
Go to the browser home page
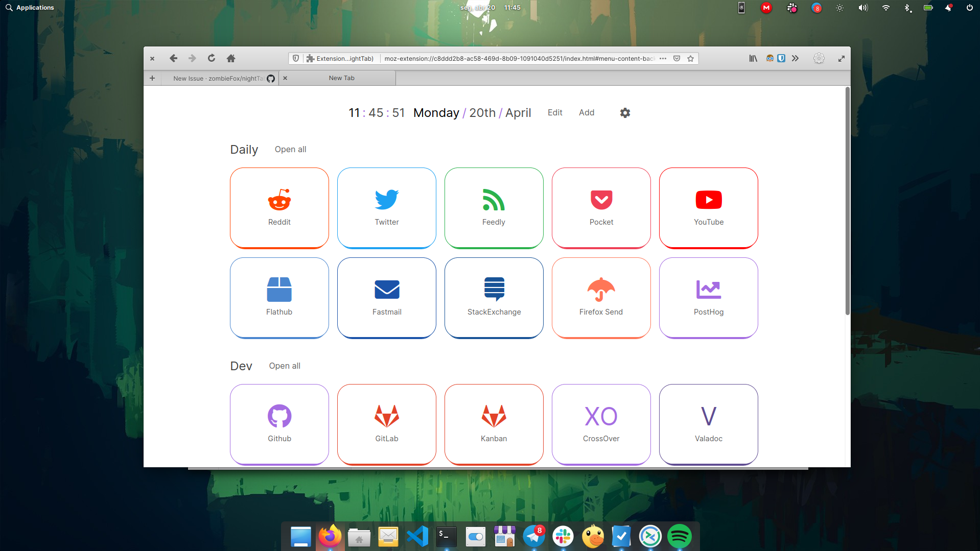point(231,58)
